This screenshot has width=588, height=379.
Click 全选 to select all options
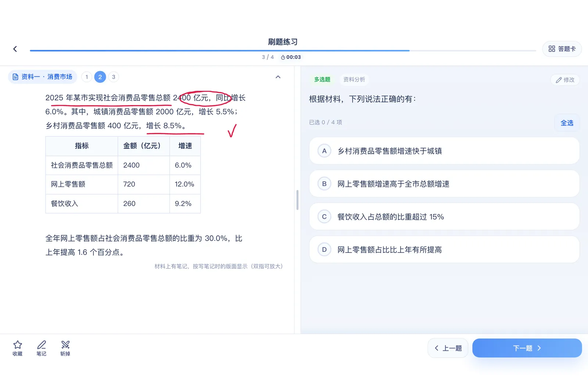pos(567,123)
